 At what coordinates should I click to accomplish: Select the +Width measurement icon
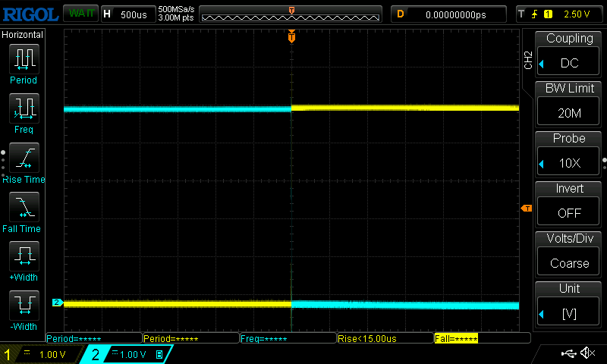(23, 257)
